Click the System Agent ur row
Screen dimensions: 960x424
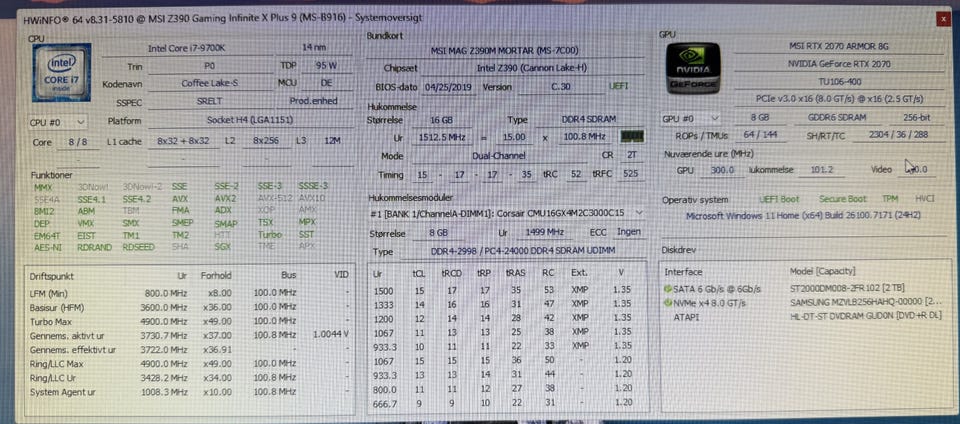[x=189, y=392]
